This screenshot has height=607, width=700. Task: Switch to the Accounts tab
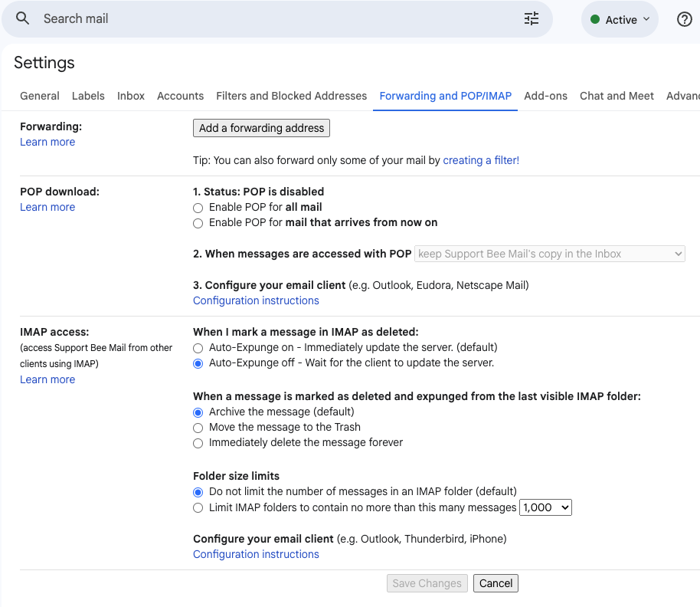click(180, 96)
